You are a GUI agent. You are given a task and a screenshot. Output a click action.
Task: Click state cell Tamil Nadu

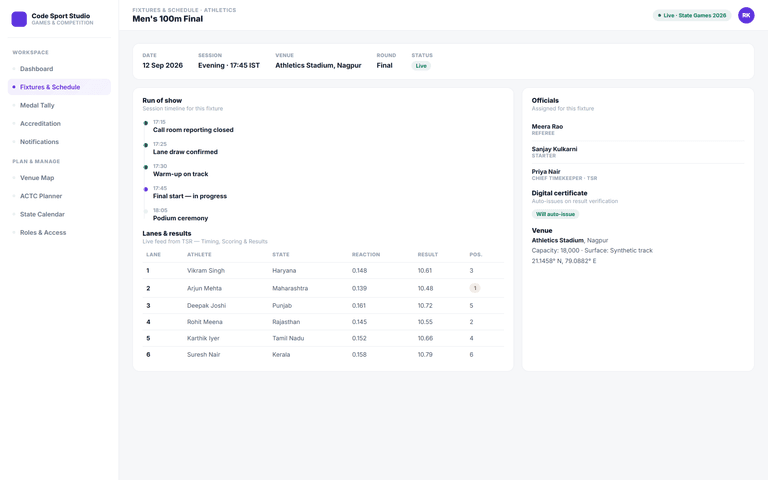[288, 338]
